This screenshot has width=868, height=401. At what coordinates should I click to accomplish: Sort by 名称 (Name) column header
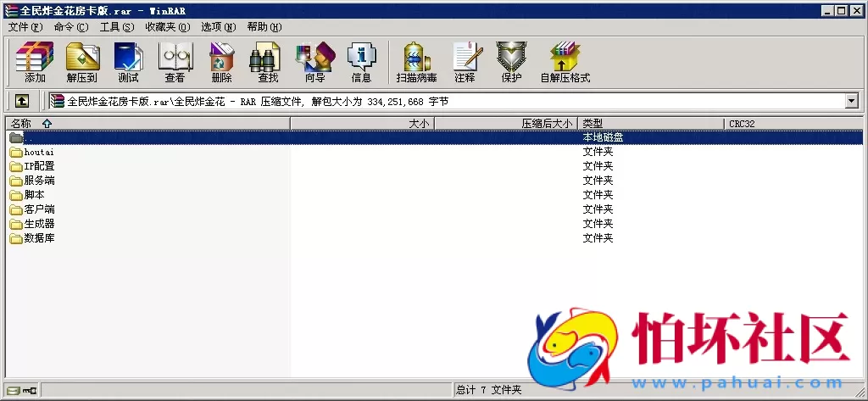(x=147, y=124)
